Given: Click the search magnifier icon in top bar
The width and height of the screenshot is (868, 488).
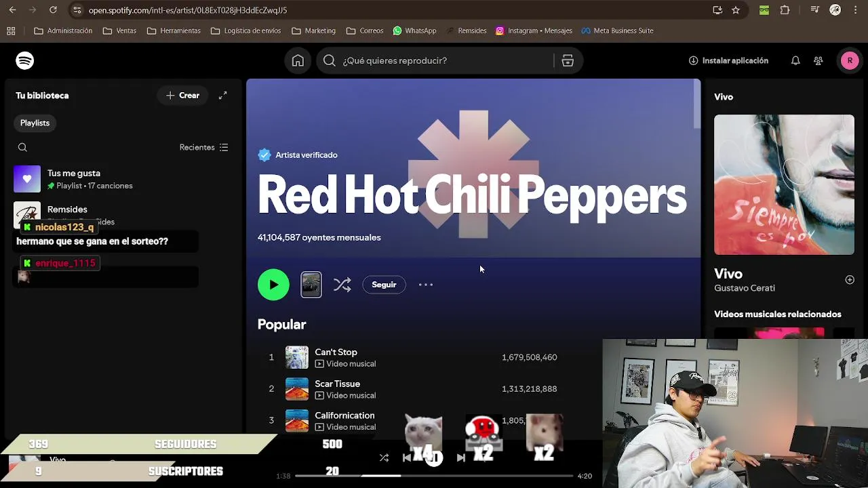Looking at the screenshot, I should coord(329,60).
